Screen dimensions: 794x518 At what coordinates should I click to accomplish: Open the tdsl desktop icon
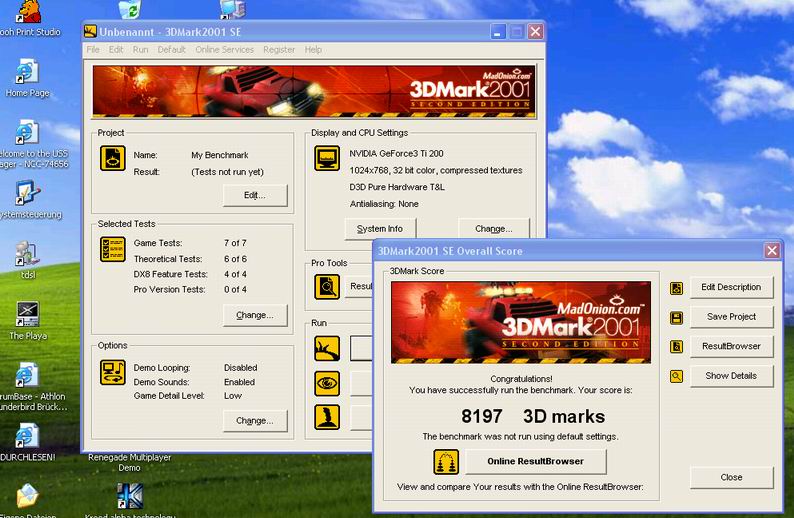[27, 260]
